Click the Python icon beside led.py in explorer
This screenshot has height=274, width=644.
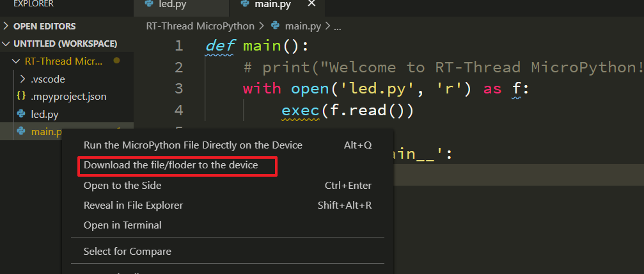point(21,115)
